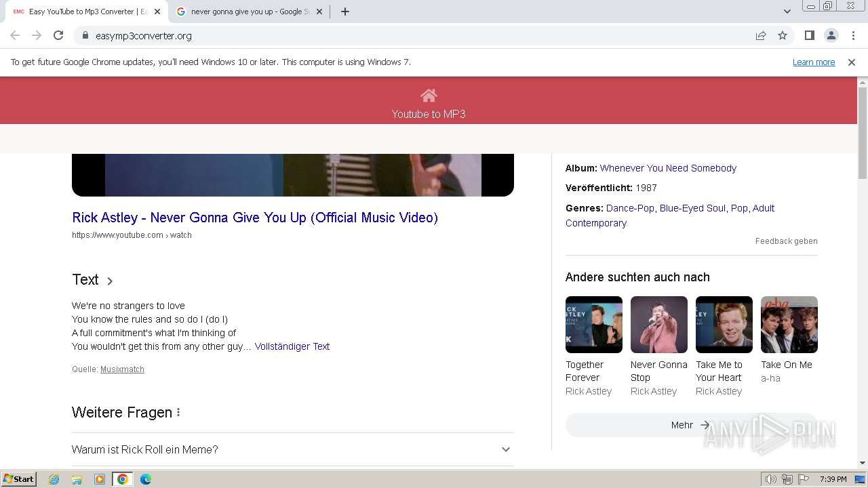The width and height of the screenshot is (868, 488).
Task: Click Vollständiger Text link
Action: point(292,346)
